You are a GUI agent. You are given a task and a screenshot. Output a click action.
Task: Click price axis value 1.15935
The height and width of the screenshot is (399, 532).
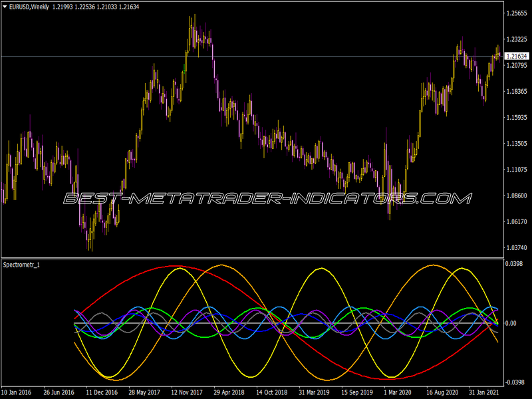point(517,118)
